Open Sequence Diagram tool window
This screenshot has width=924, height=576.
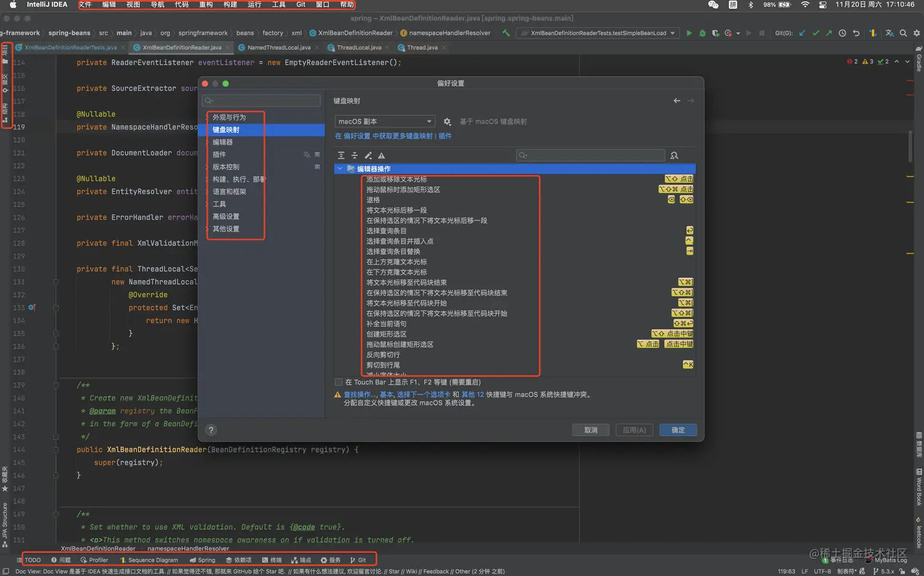pyautogui.click(x=149, y=560)
